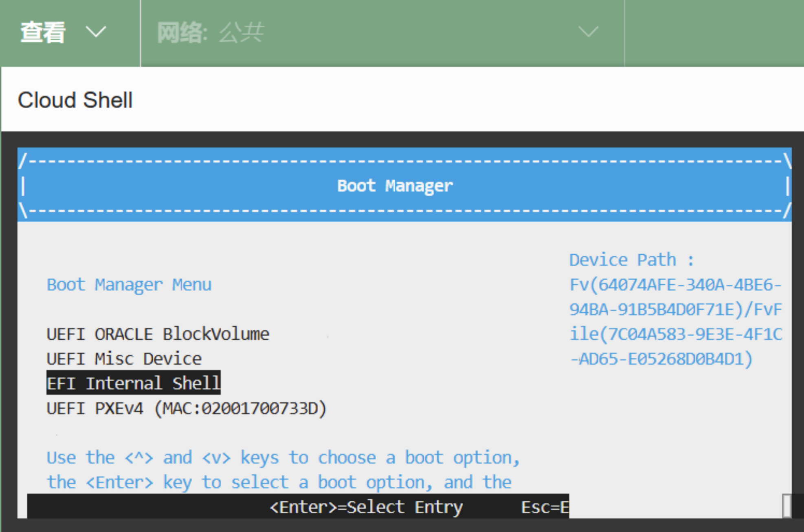This screenshot has height=532, width=804.
Task: Click the Esc label in status bar
Action: pos(545,507)
